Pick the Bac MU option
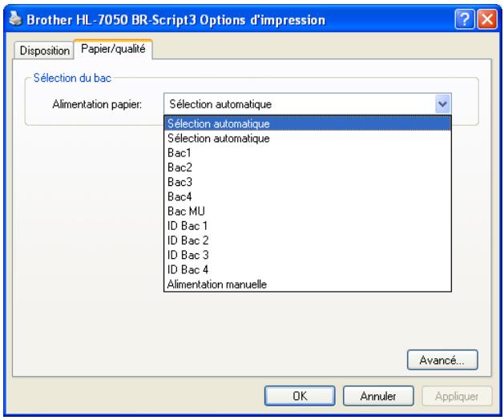The width and height of the screenshot is (504, 420). [x=307, y=211]
